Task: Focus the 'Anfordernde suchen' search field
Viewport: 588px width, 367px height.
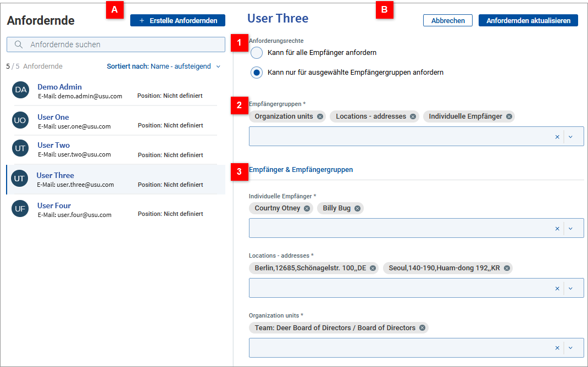Action: pos(116,45)
